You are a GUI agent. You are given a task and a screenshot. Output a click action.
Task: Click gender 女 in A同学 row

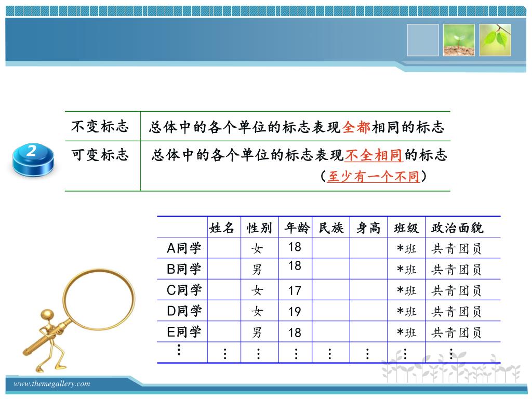click(257, 249)
